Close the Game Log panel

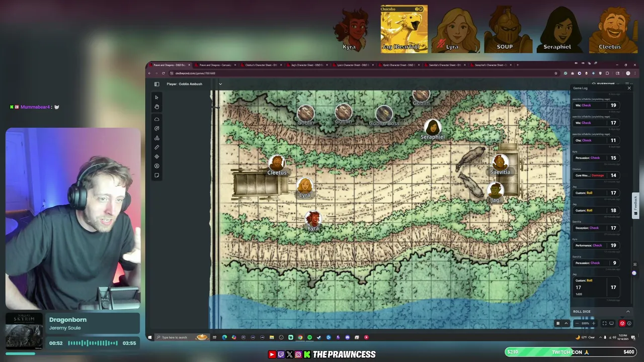pos(629,88)
